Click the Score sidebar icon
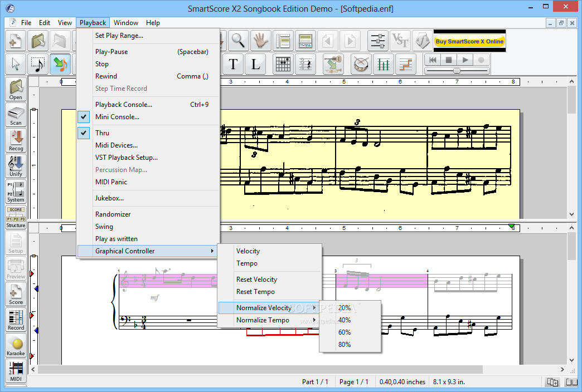Viewport: 582px width, 392px height. pos(16,294)
